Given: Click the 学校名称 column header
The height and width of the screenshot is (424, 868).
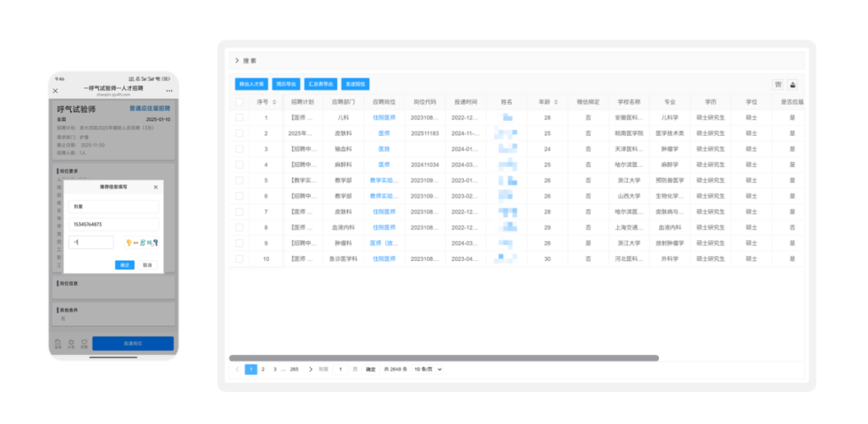Looking at the screenshot, I should [628, 102].
